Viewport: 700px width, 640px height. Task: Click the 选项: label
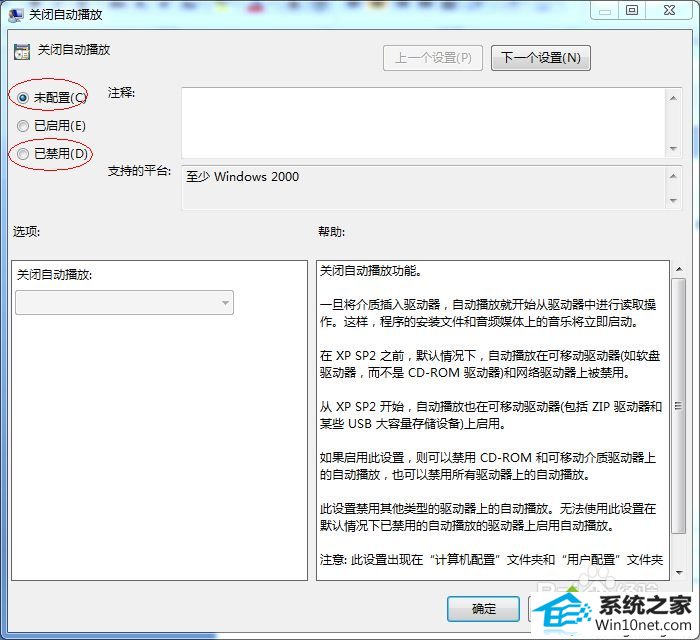pos(26,232)
